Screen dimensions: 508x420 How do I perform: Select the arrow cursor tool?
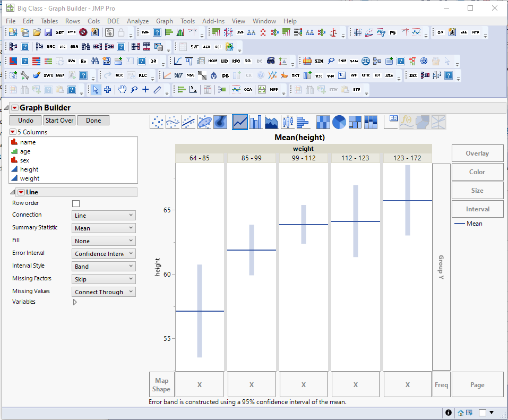(x=96, y=89)
